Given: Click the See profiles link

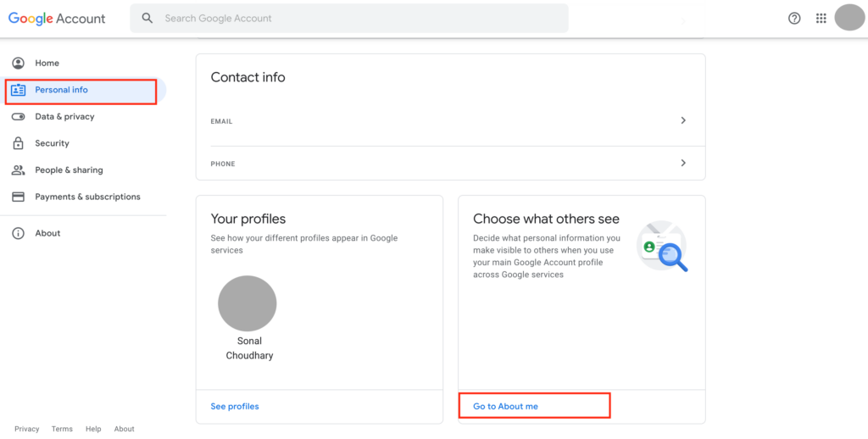Looking at the screenshot, I should [235, 407].
